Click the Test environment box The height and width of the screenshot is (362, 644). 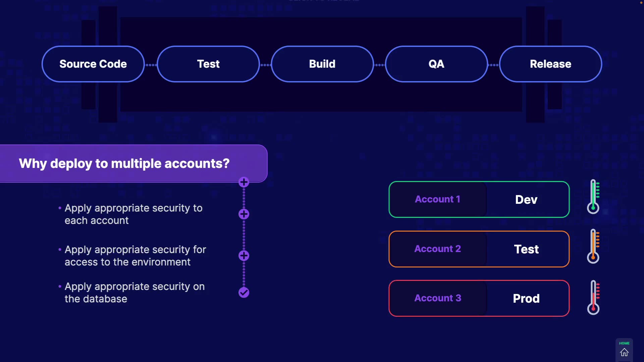pos(527,249)
